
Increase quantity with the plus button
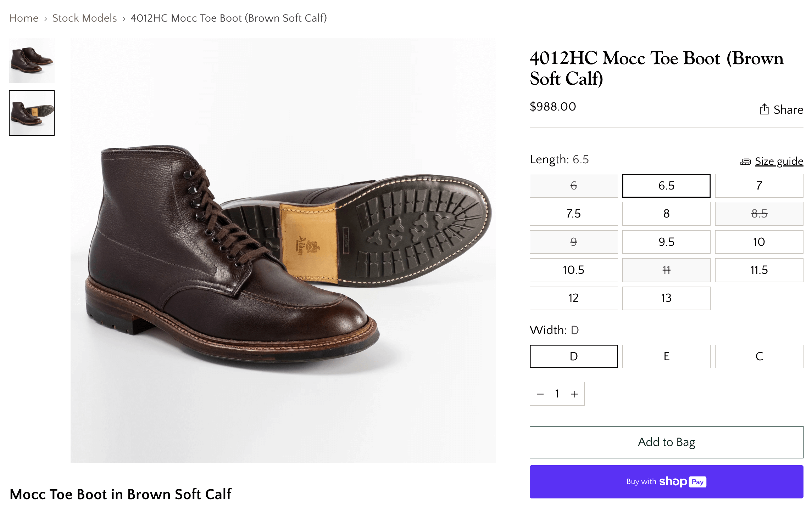coord(574,394)
